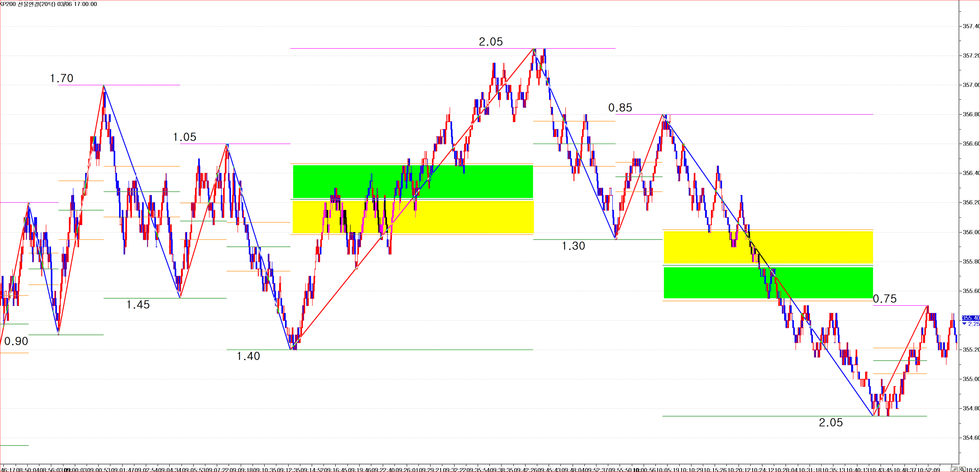The height and width of the screenshot is (472, 980).
Task: Click the 1.05 swing high label
Action: coord(184,137)
